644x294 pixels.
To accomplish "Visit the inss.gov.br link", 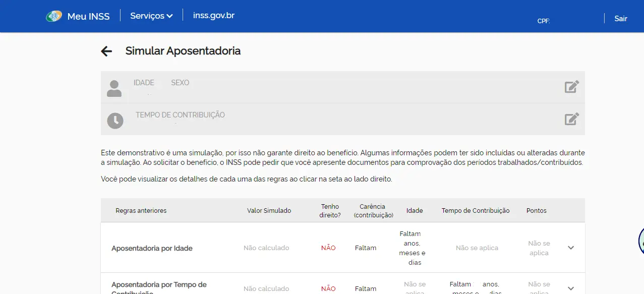I will 213,16.
